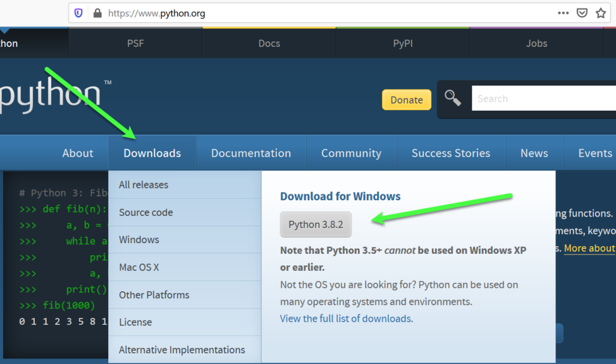Select Other Platforms in Downloads dropdown
This screenshot has height=364, width=616.
(185, 294)
